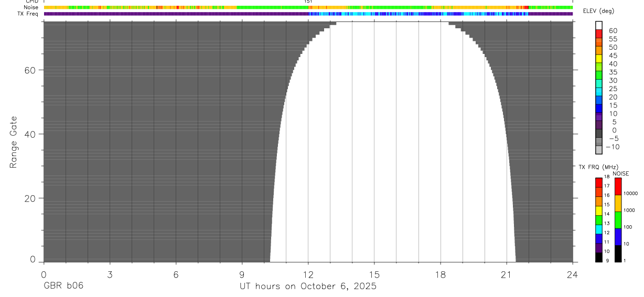644x297 pixels.
Task: Click the x-axis tick label "12"
Action: 308,274
